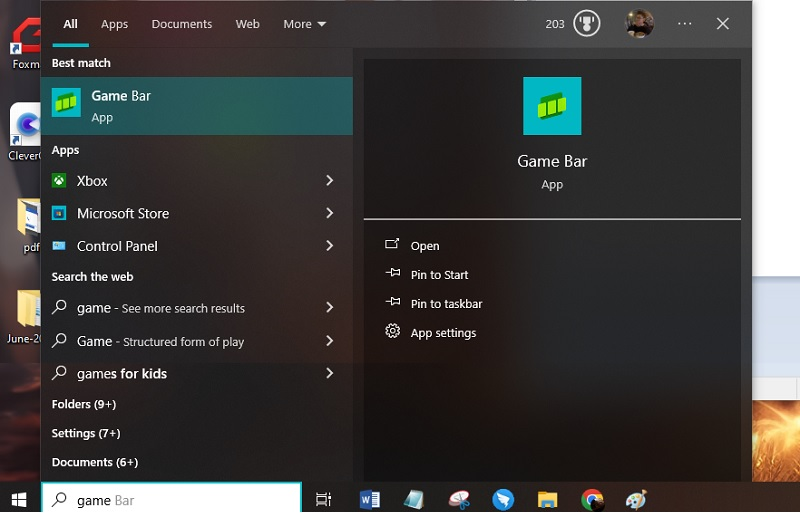The image size is (800, 513).
Task: Open the Snipping Tool taskbar icon
Action: [x=459, y=499]
